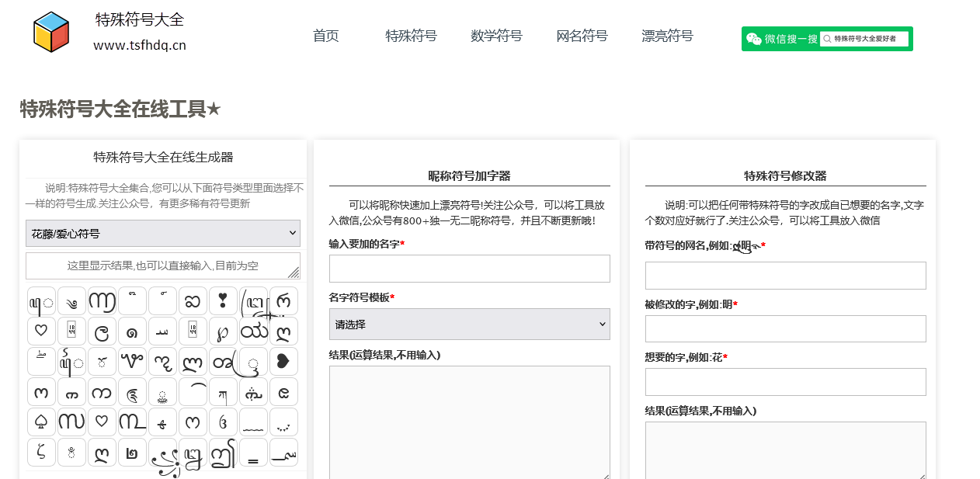Select the double-line equals symbol
The height and width of the screenshot is (479, 980).
point(253,452)
